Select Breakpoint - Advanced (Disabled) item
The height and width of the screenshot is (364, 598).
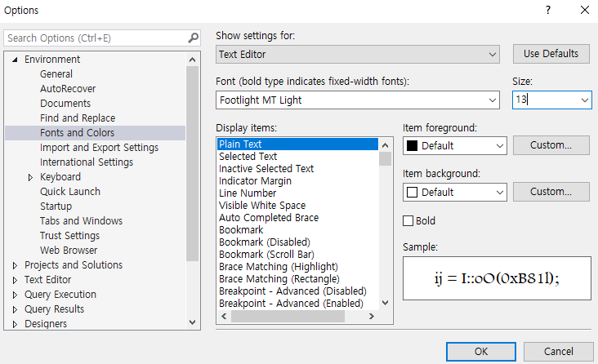click(x=293, y=291)
